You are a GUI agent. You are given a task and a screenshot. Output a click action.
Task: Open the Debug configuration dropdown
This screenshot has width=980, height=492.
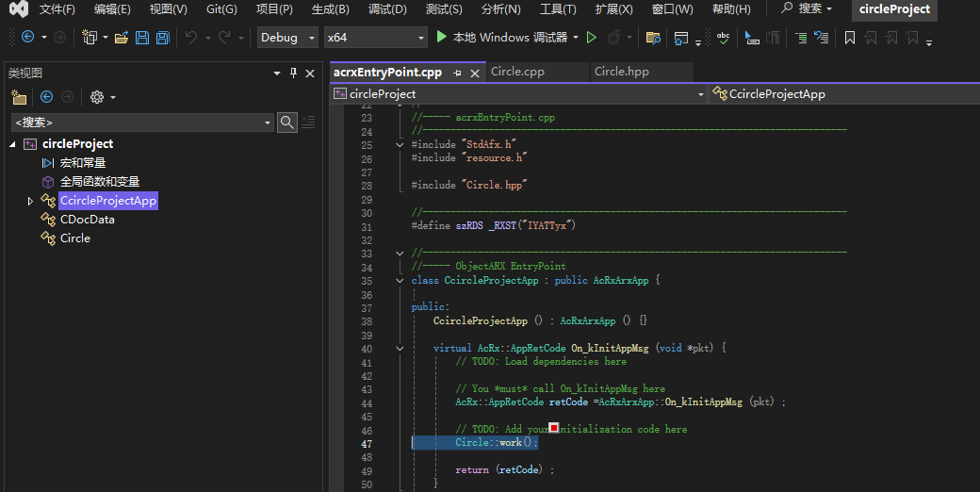tap(288, 38)
